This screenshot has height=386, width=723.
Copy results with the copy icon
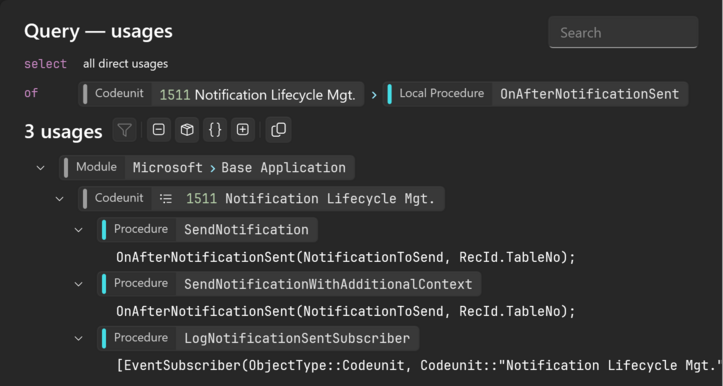pyautogui.click(x=279, y=130)
